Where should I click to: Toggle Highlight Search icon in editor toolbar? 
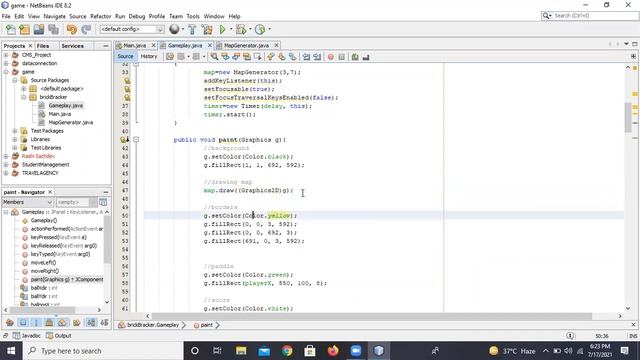247,57
